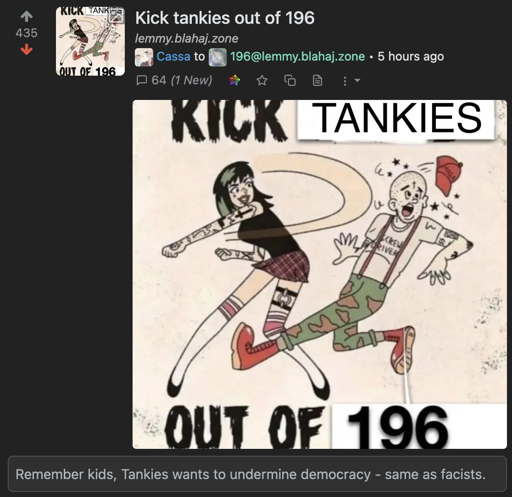The height and width of the screenshot is (497, 512).
Task: Click the 435 vote score
Action: coord(26,33)
